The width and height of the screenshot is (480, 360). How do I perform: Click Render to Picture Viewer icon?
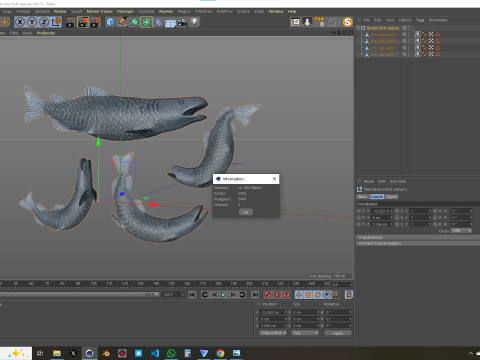click(x=83, y=22)
